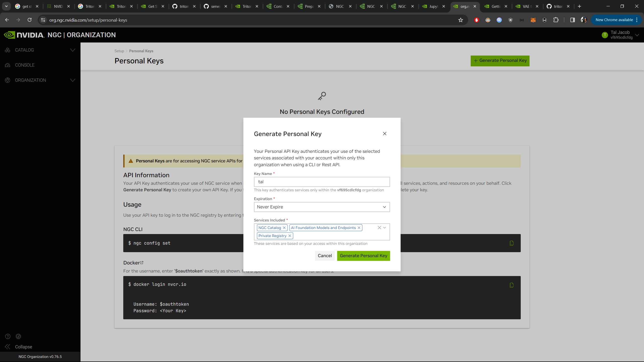Switch to the 'get st' Google tab

27,6
